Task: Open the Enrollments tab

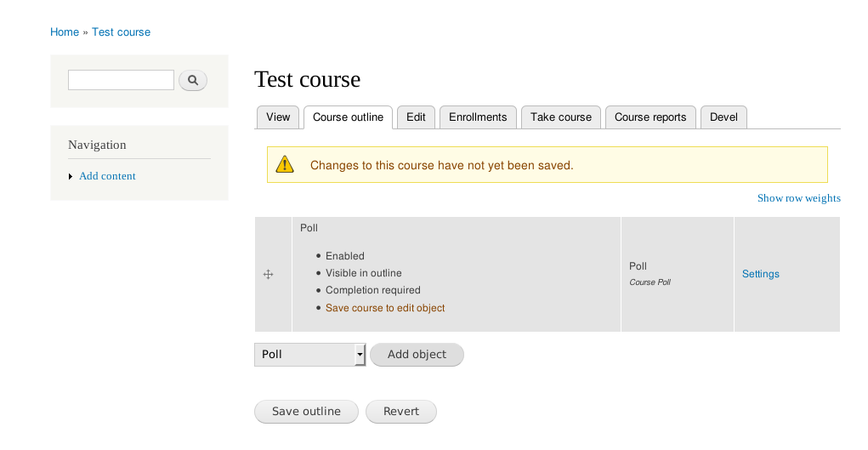Action: (x=479, y=117)
